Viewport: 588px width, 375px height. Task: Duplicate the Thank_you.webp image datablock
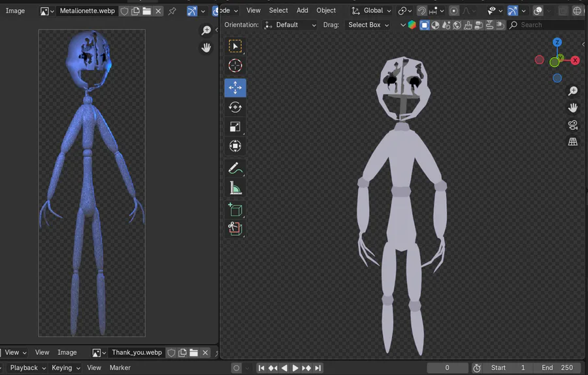[182, 353]
